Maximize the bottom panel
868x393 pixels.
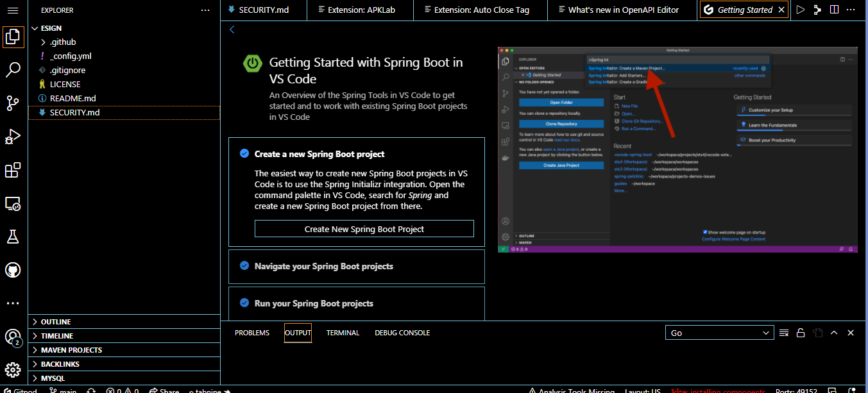(834, 333)
